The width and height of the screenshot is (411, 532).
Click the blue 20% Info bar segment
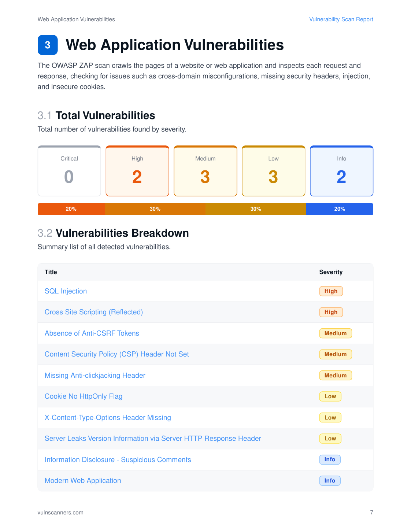click(x=340, y=209)
